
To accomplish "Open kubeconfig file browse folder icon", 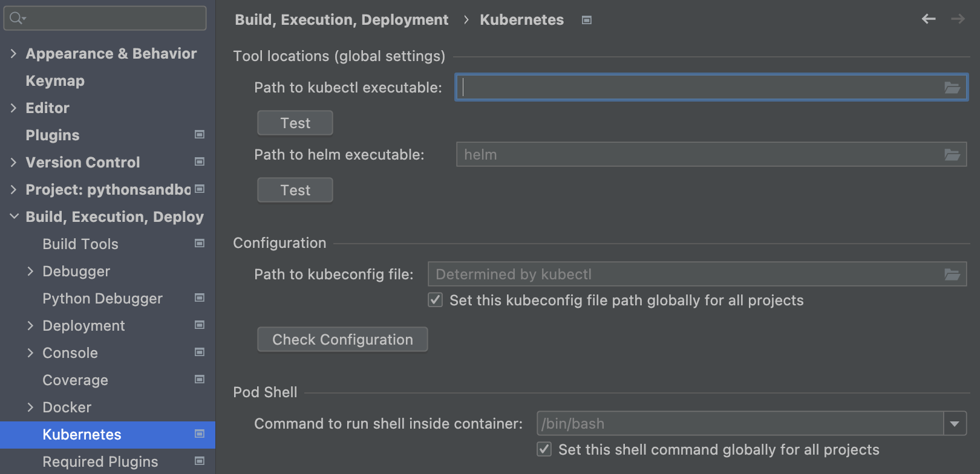I will coord(952,274).
